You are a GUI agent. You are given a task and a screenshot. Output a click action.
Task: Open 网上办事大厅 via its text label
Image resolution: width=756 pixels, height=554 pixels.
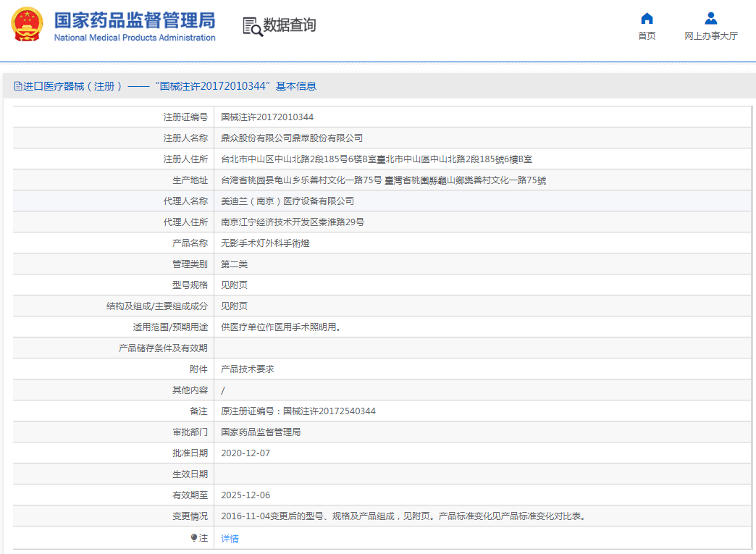tap(710, 36)
